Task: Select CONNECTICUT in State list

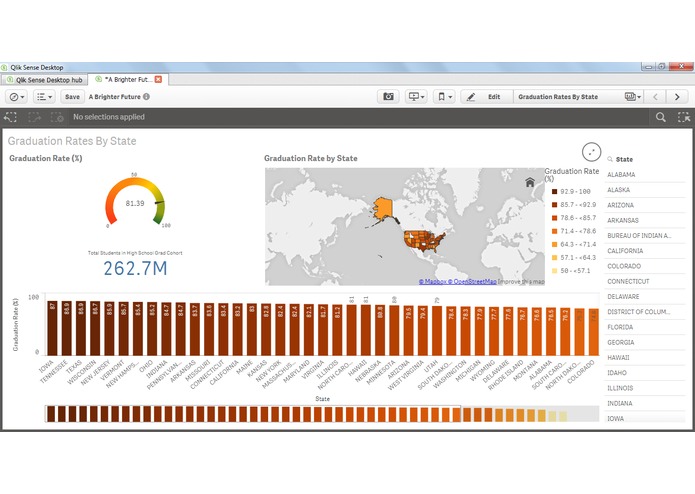Action: (645, 281)
